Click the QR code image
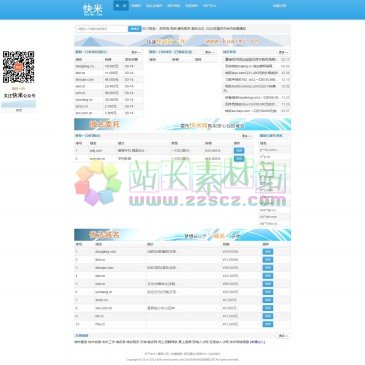 (19, 67)
